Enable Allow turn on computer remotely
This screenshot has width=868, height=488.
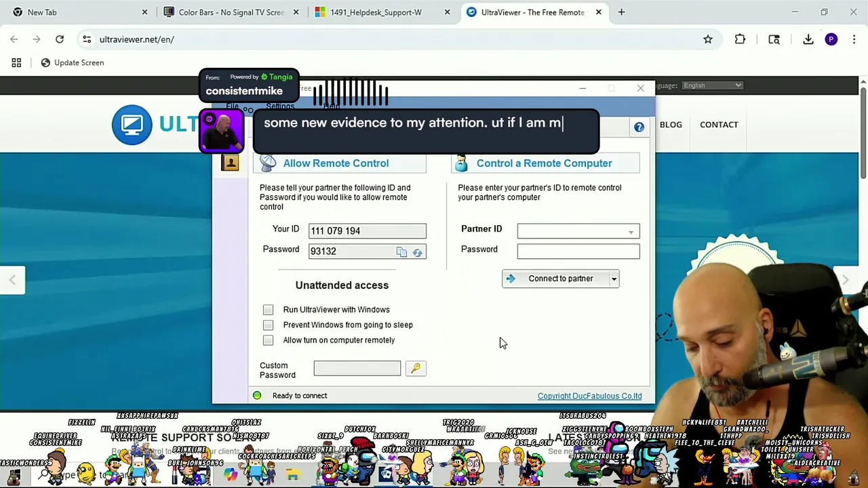tap(268, 340)
